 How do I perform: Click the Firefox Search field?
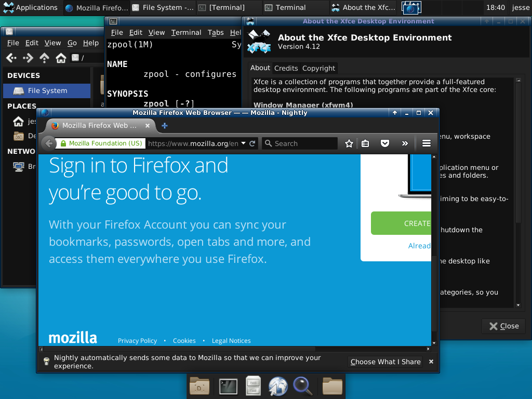(x=300, y=143)
